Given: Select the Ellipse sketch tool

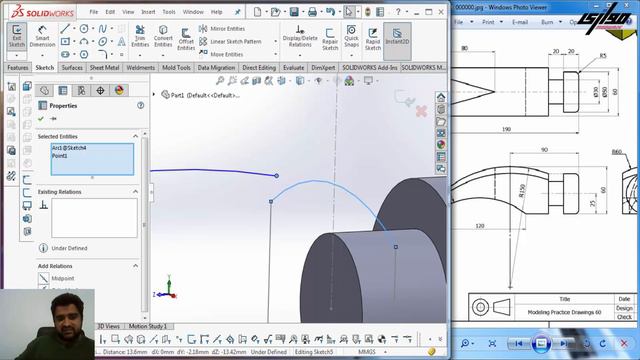Looking at the screenshot, I should pyautogui.click(x=102, y=41).
